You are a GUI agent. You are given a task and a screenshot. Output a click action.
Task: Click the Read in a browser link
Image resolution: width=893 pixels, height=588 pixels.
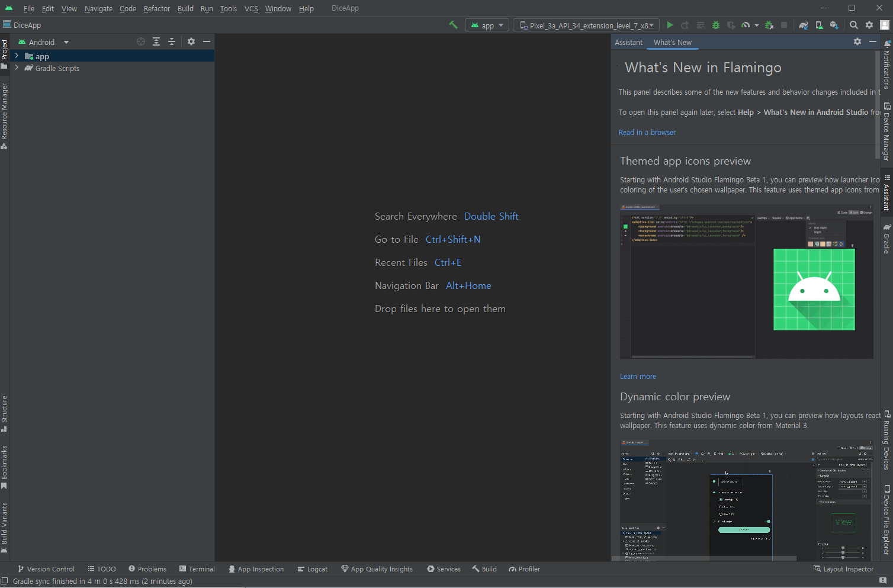647,133
